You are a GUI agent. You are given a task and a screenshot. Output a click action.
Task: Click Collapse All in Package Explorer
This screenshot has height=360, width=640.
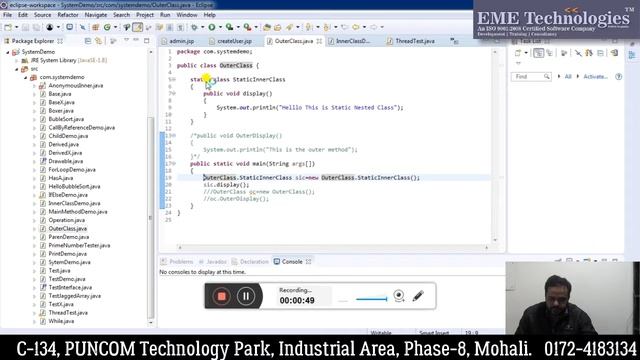88,41
